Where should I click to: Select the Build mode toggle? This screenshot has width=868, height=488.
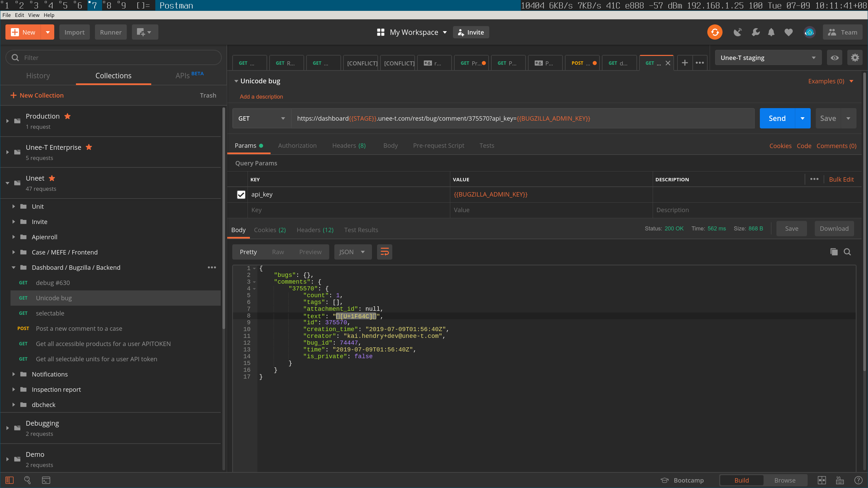pos(742,480)
